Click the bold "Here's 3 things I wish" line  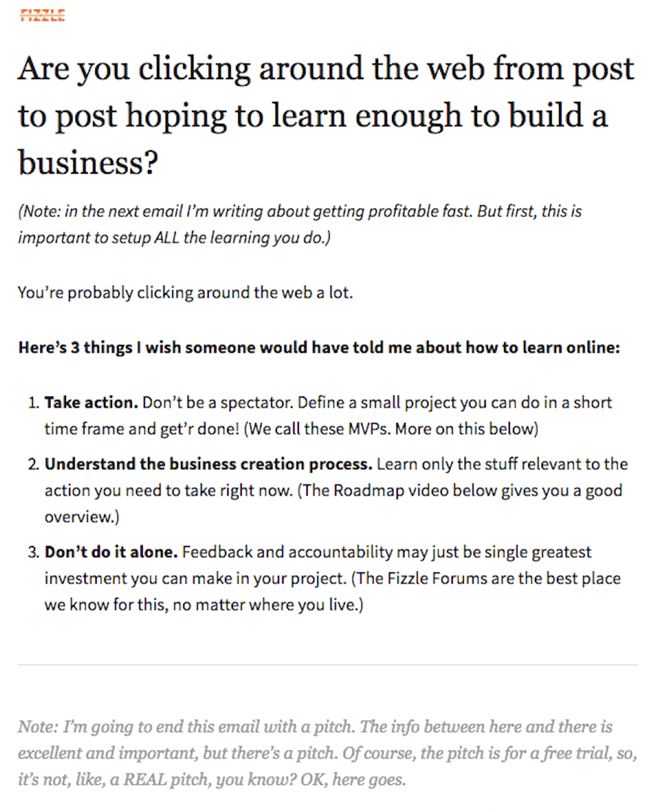pos(319,347)
